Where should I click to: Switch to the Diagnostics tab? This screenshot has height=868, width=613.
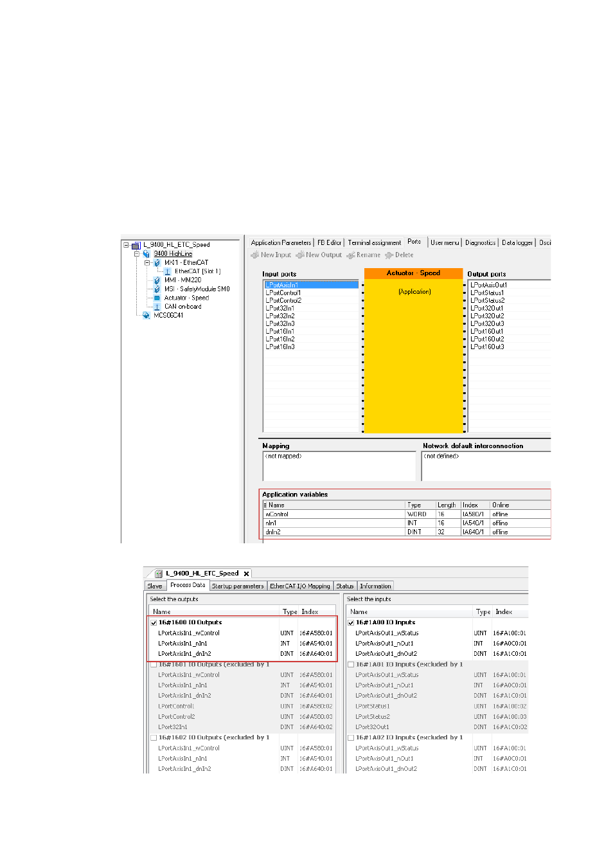[x=481, y=242]
